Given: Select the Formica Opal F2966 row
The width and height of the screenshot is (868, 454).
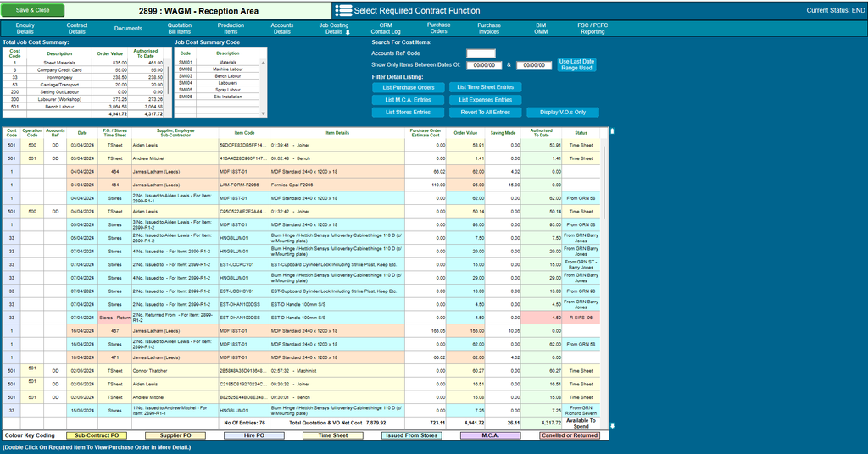Looking at the screenshot, I should point(301,185).
